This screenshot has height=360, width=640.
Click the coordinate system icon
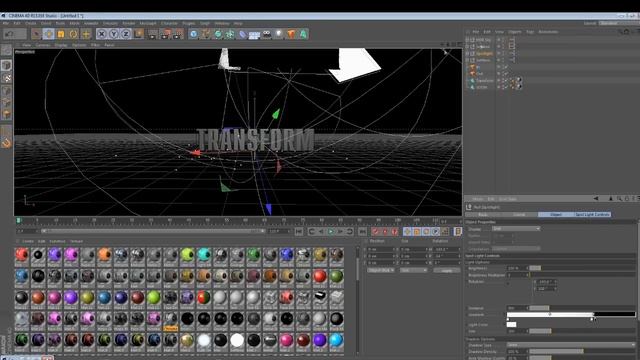pos(139,34)
